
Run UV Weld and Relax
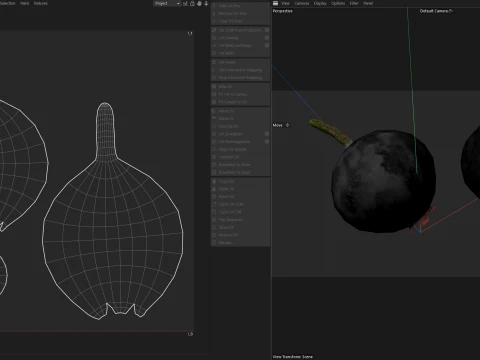pos(237,45)
